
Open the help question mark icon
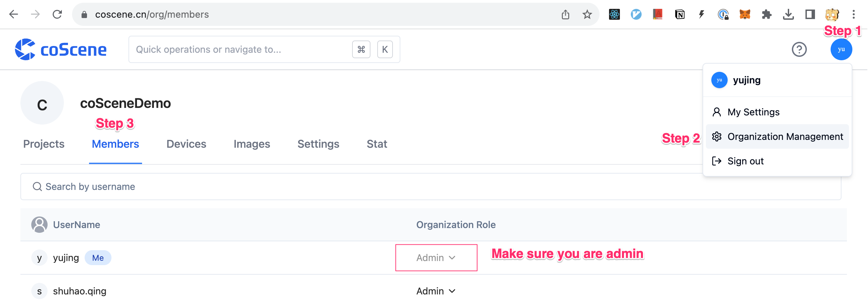799,49
